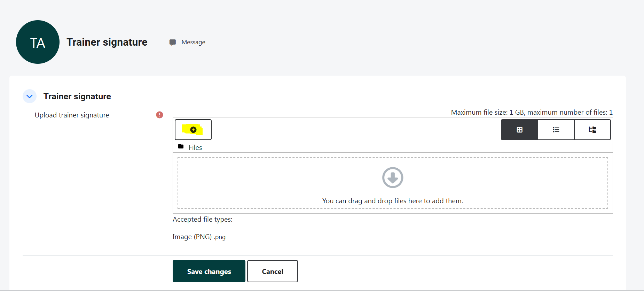
Task: Click the Trainer signature section heading
Action: 77,97
